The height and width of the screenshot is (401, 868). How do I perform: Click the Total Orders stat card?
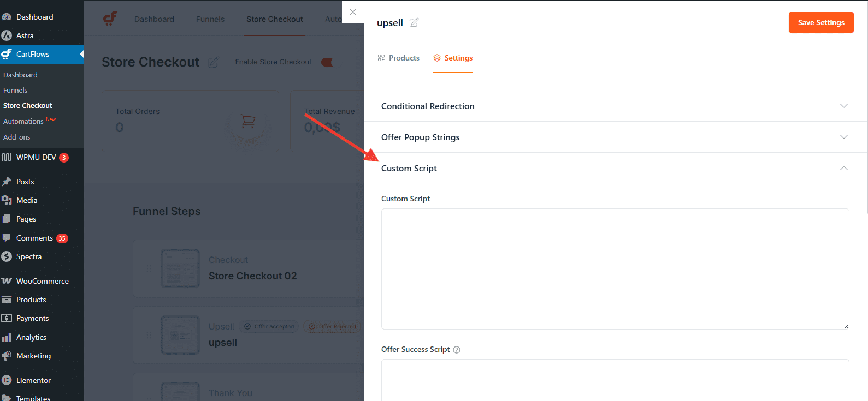pos(190,121)
